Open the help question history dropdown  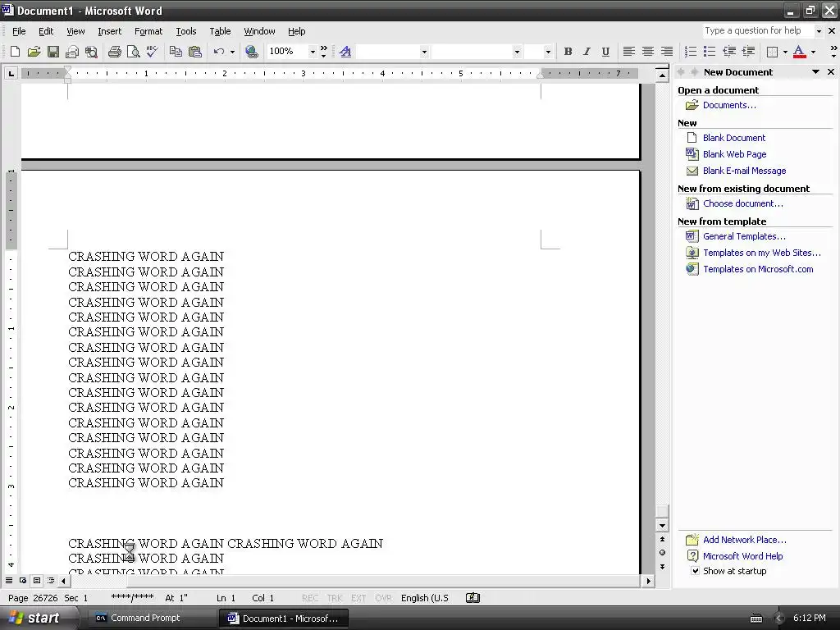coord(819,31)
